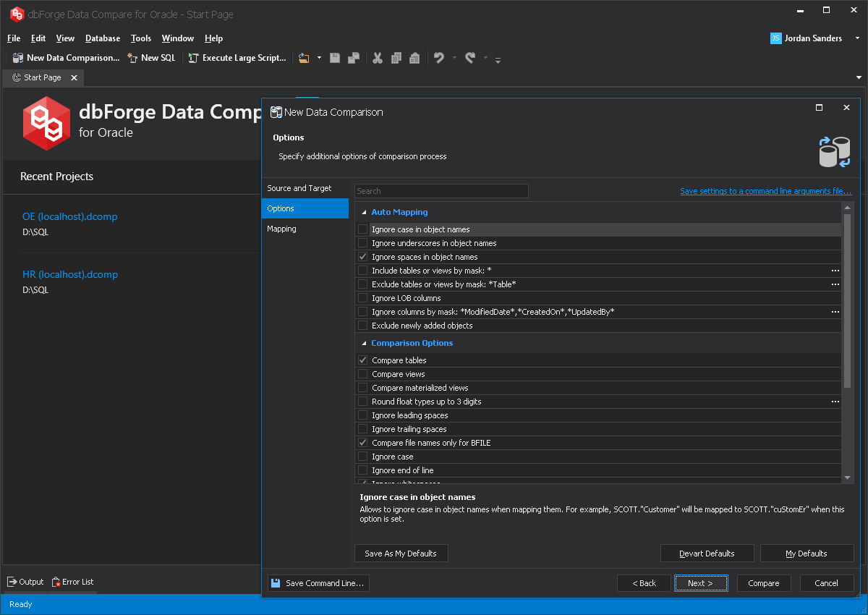Open ellipsis editor for Round float types
868x615 pixels.
(835, 402)
